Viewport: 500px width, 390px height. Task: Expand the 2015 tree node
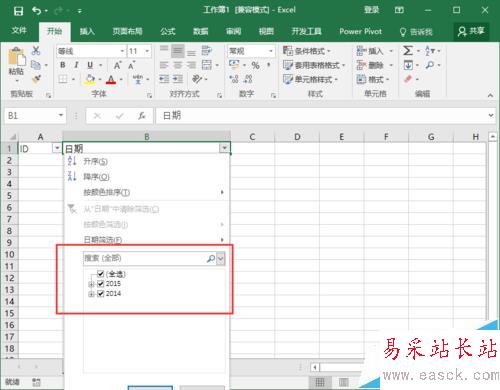pyautogui.click(x=91, y=284)
